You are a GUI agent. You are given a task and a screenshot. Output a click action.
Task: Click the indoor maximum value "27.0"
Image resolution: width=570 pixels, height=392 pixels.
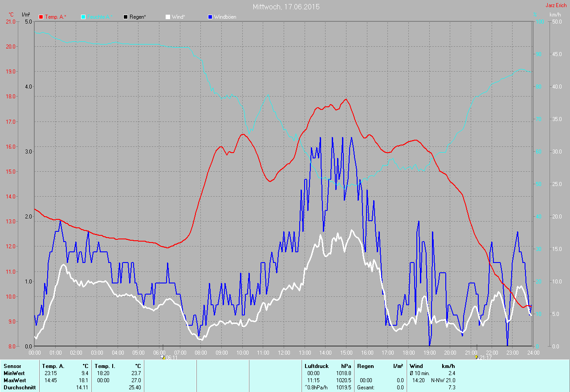(x=136, y=380)
